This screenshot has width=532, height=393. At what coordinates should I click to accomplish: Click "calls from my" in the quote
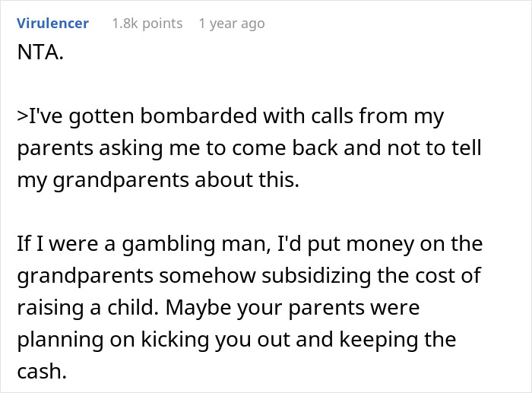point(385,117)
